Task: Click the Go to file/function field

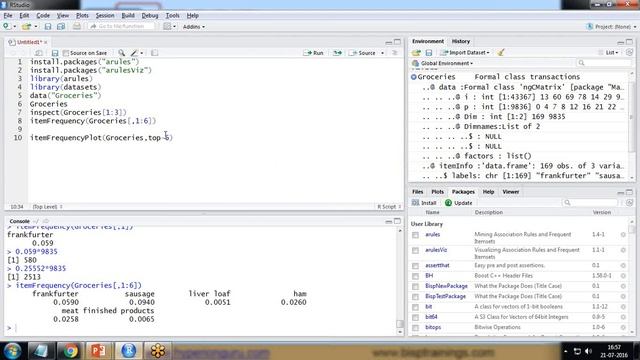Action: pyautogui.click(x=122, y=27)
